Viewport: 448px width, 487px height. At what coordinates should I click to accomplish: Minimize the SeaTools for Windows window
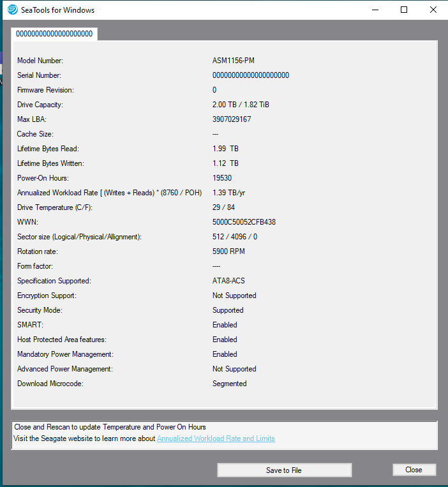[x=375, y=10]
